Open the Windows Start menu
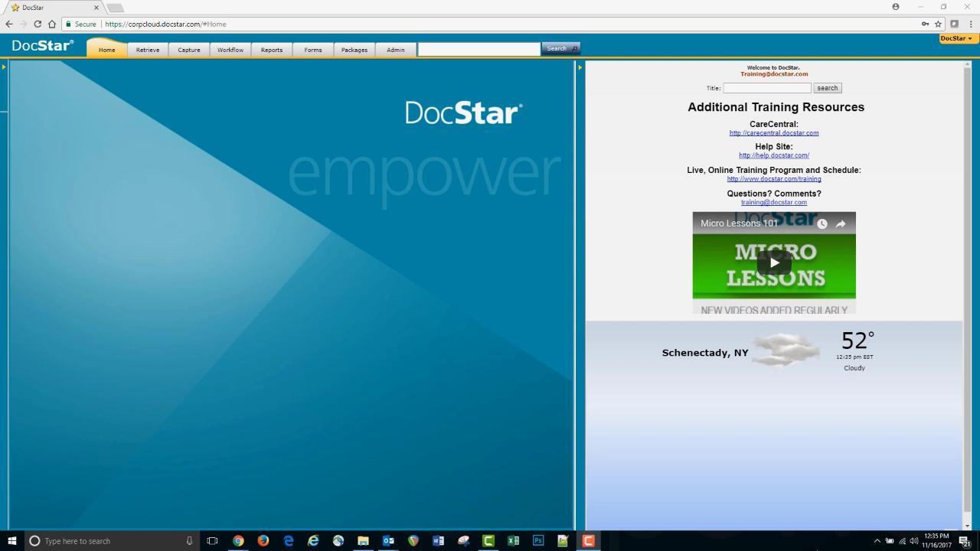 click(x=11, y=540)
